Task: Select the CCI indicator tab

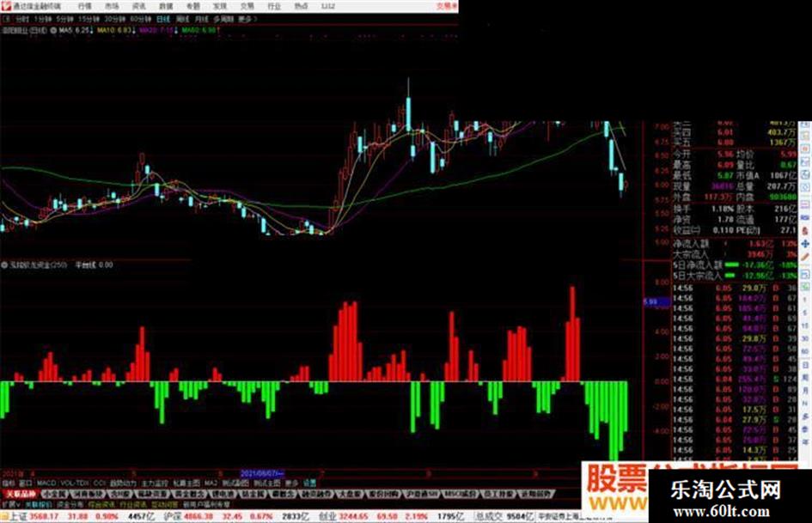Action: (99, 483)
